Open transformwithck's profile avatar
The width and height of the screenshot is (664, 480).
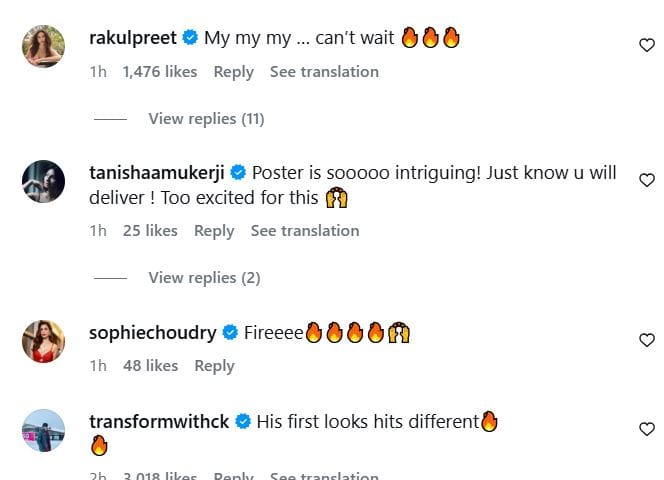[43, 431]
